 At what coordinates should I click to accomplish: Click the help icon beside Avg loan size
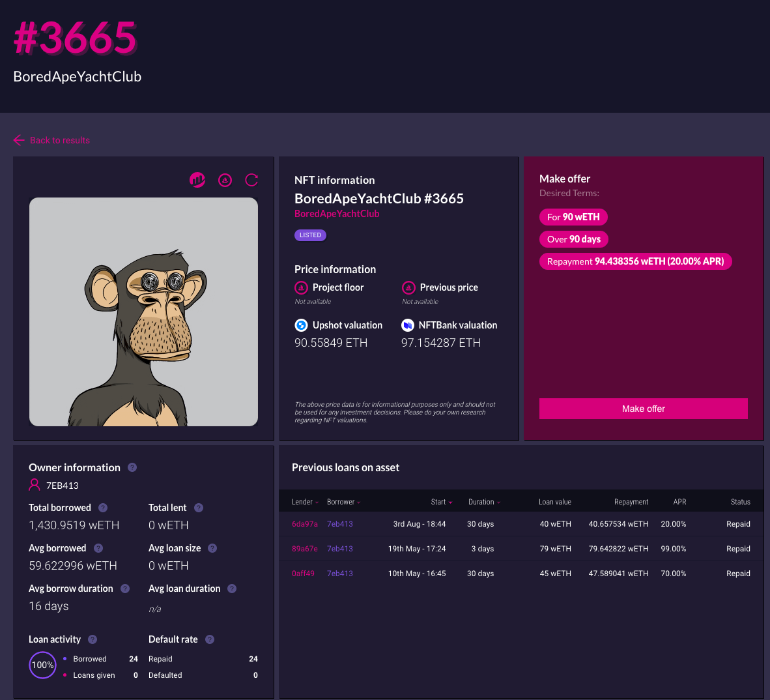click(212, 548)
